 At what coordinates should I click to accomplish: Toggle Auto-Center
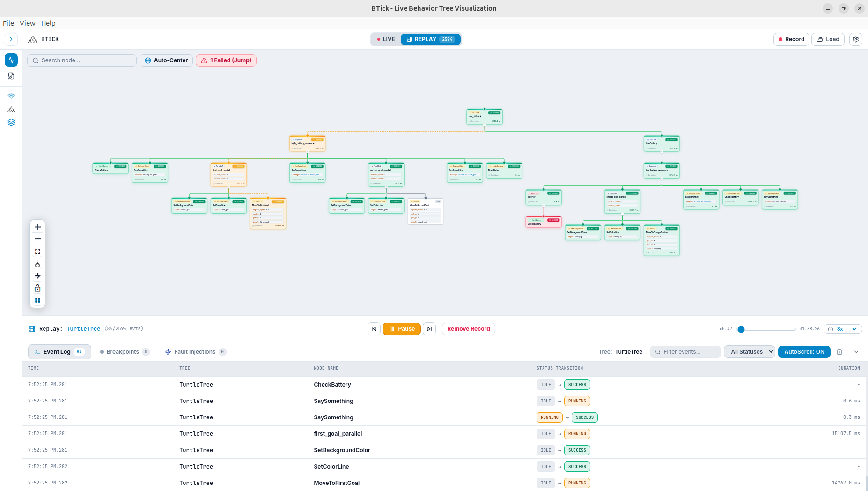click(166, 60)
